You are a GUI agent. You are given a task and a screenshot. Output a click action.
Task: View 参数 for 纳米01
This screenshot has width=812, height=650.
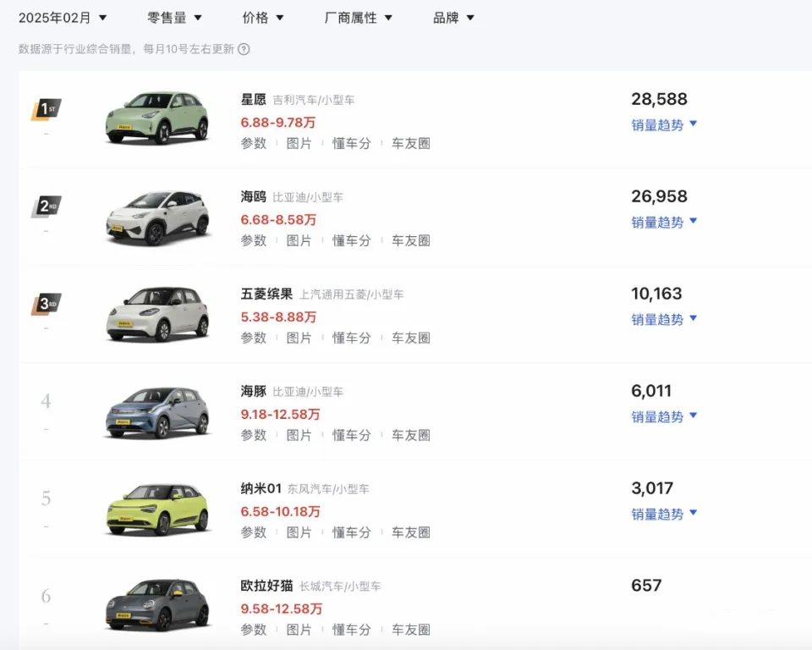[x=253, y=533]
